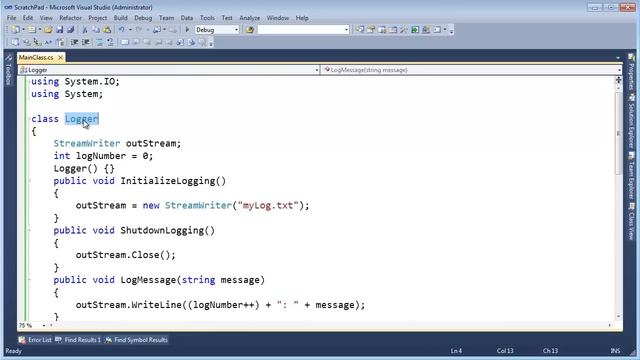This screenshot has height=360, width=640.
Task: Uncomment selected lines icon
Action: (110, 42)
